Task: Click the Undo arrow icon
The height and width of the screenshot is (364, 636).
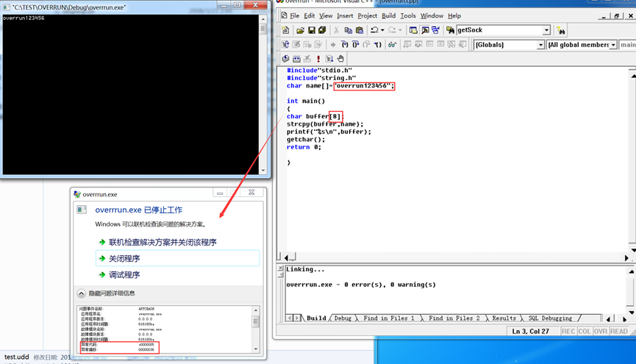Action: tap(374, 30)
